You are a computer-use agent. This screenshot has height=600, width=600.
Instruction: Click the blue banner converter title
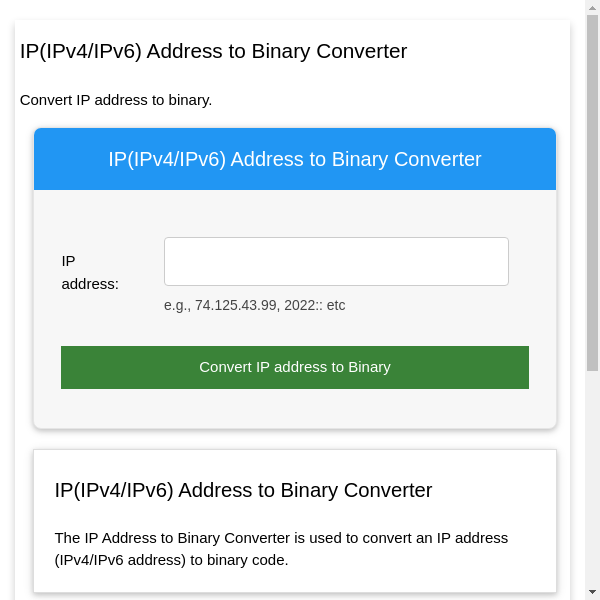coord(295,159)
